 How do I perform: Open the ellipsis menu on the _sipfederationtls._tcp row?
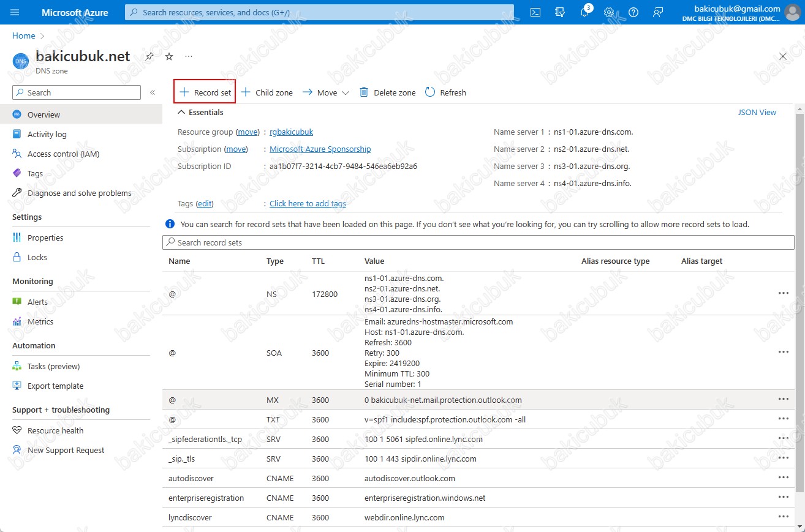click(783, 438)
